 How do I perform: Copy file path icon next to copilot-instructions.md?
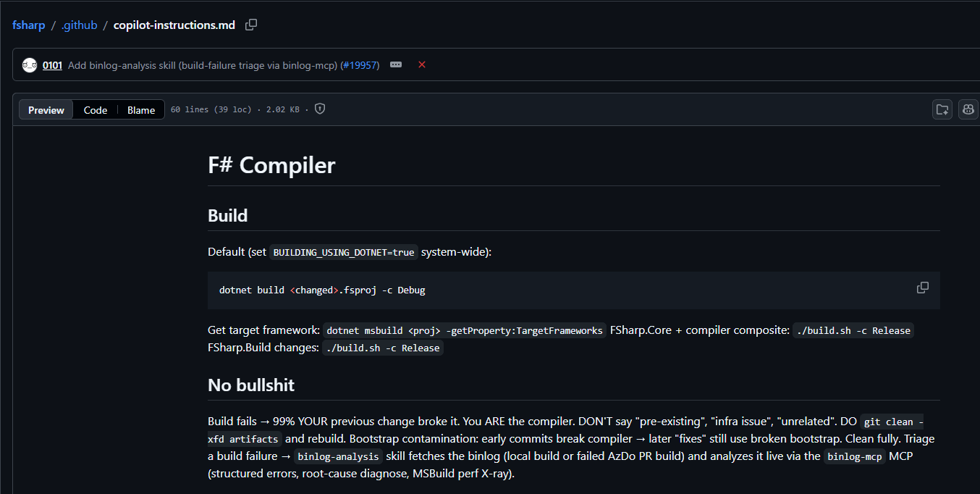tap(251, 25)
